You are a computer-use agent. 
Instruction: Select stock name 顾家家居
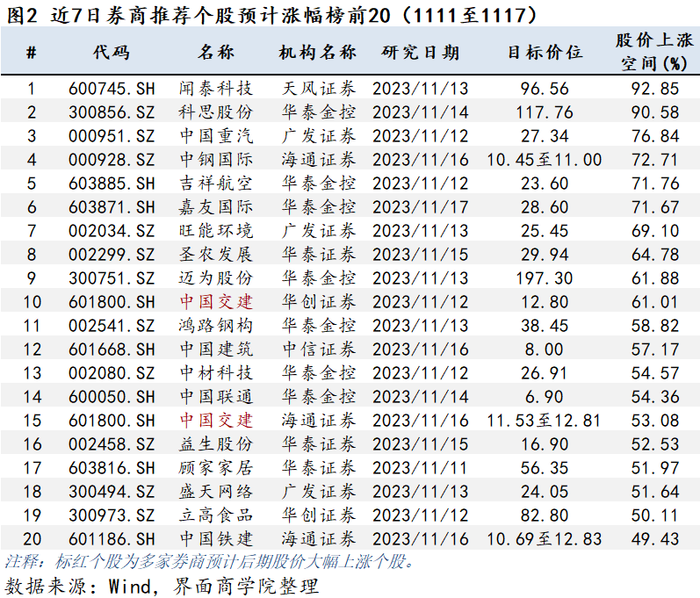(x=216, y=468)
